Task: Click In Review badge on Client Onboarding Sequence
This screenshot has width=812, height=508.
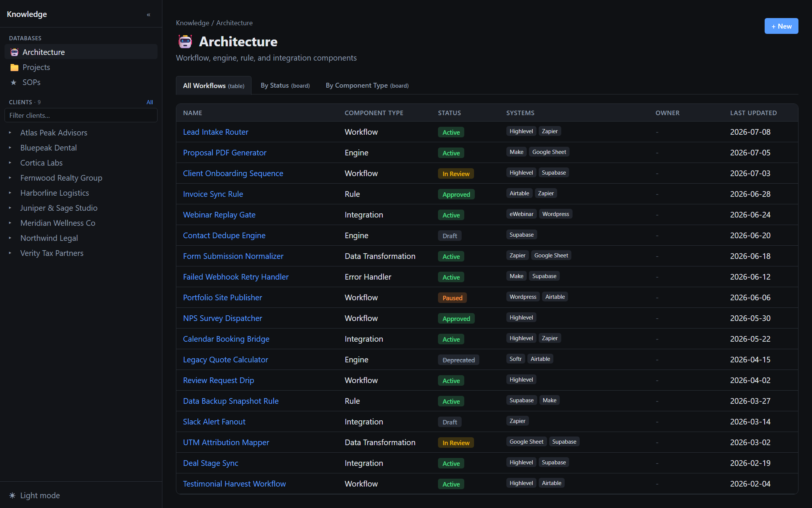Action: point(456,174)
